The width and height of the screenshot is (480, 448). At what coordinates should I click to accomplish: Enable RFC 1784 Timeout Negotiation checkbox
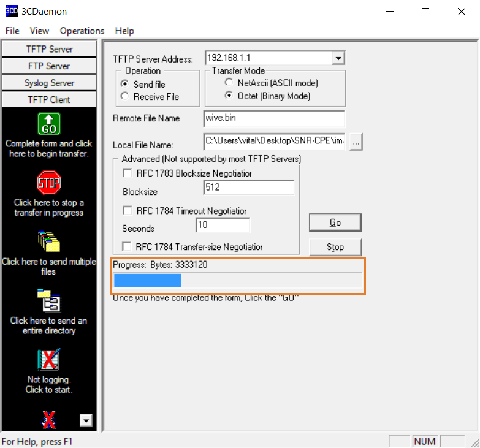point(128,211)
